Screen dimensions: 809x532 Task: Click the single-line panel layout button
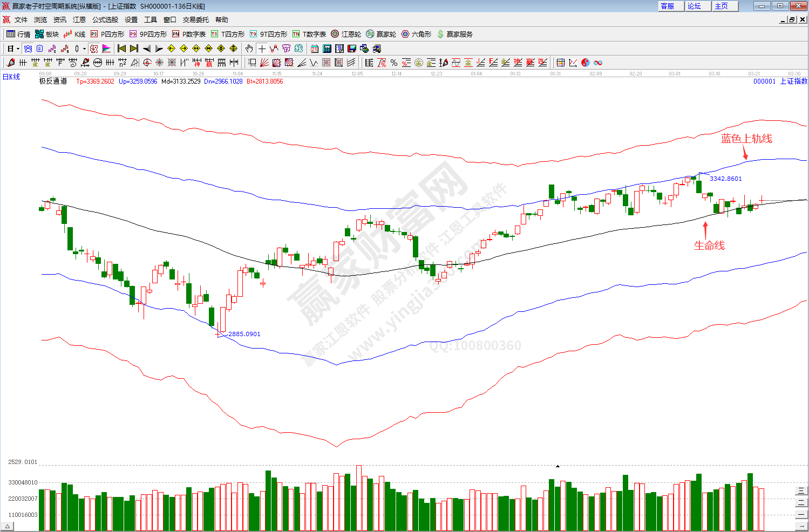tap(801, 514)
